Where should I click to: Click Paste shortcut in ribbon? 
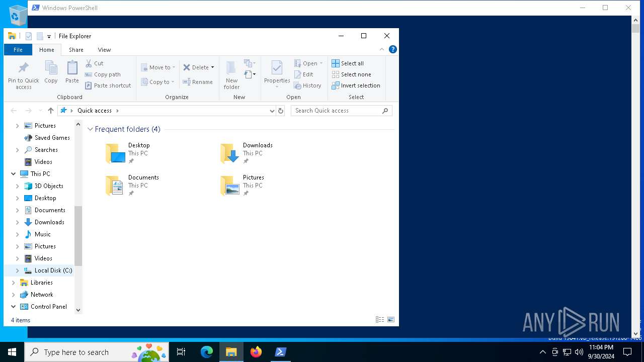point(108,85)
